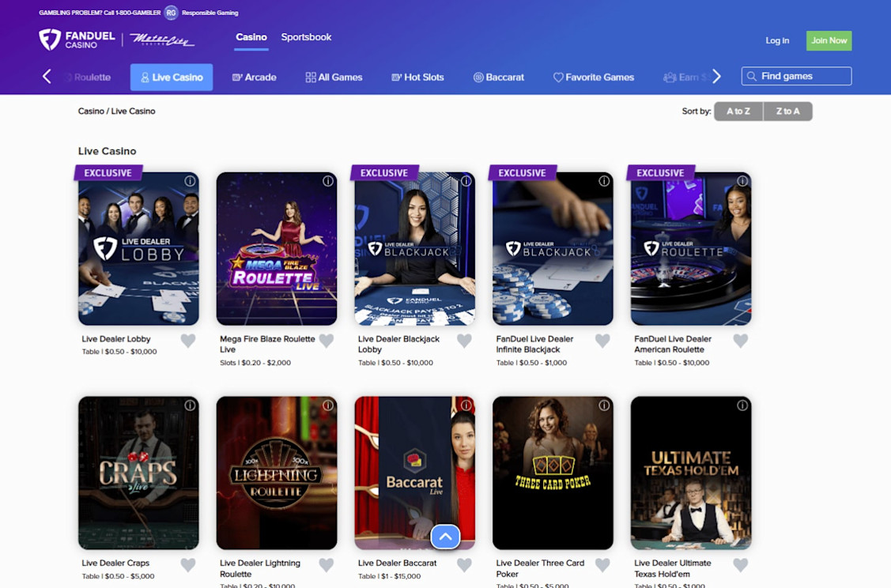Favorite Live Dealer Lobby with heart
The width and height of the screenshot is (891, 588).
(x=188, y=341)
